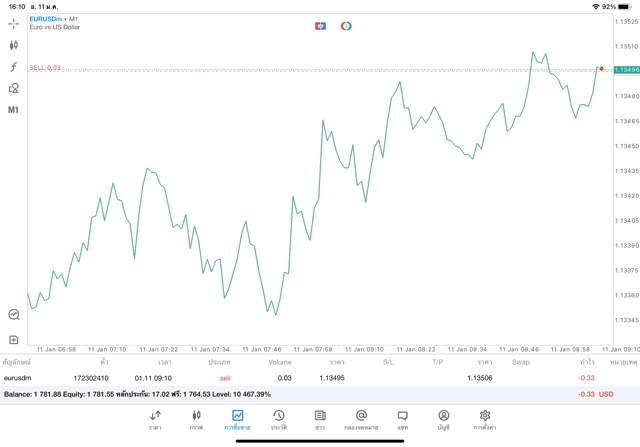This screenshot has height=447, width=640.
Task: Sort by the สัญลักษณ์ symbol column header
Action: [x=17, y=362]
